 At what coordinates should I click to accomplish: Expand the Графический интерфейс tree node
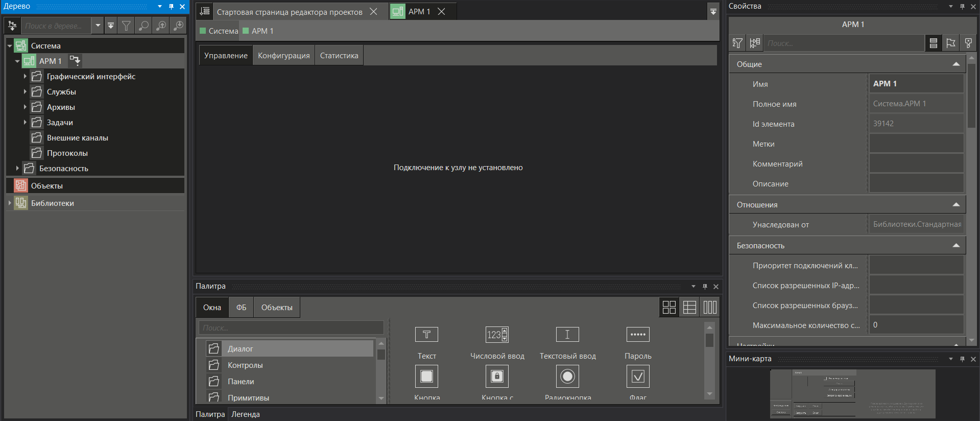pyautogui.click(x=25, y=77)
